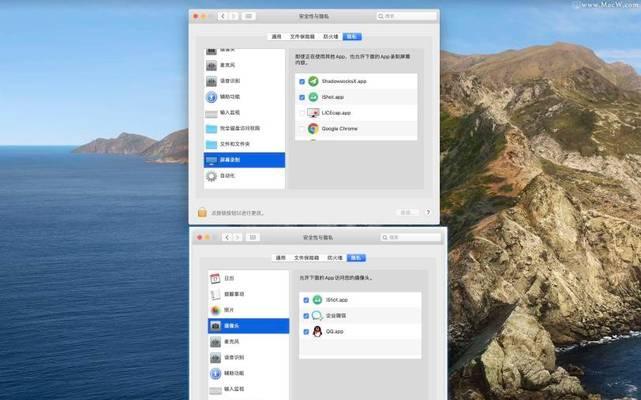
Task: Switch to FileVault tab in Camera window
Action: (x=307, y=258)
